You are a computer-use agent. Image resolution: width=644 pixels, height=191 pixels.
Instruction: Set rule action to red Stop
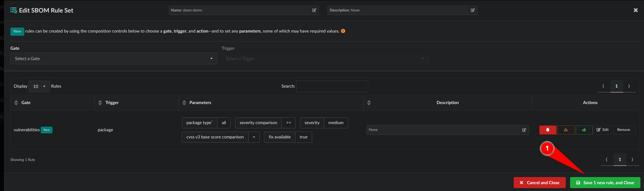[548, 130]
